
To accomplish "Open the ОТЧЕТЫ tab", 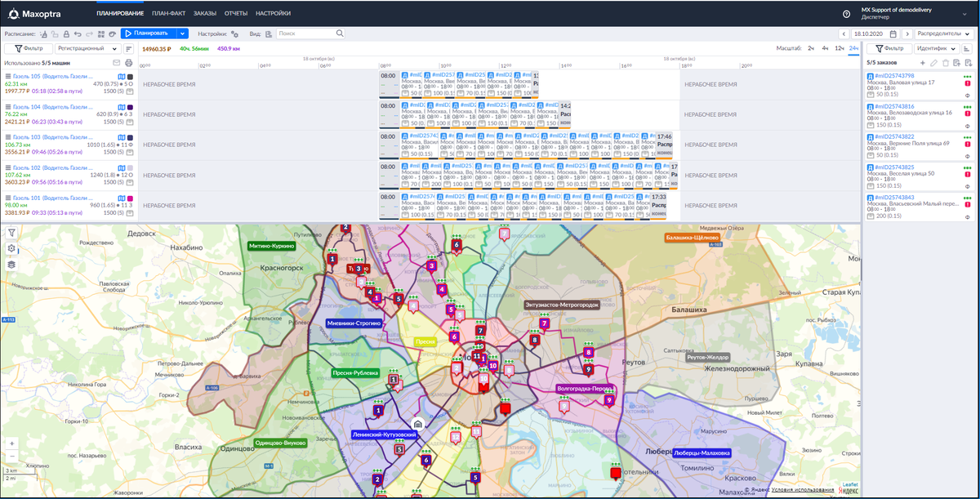I will click(x=236, y=14).
